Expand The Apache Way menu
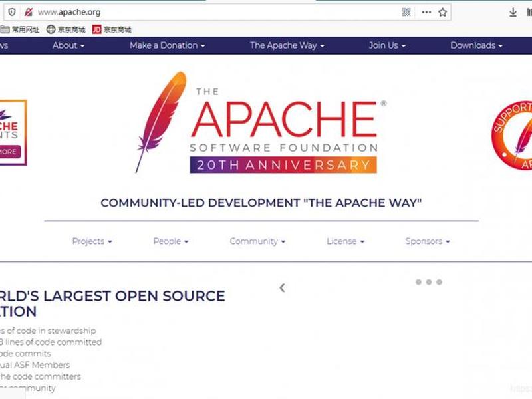The width and height of the screenshot is (532, 399). [x=287, y=45]
